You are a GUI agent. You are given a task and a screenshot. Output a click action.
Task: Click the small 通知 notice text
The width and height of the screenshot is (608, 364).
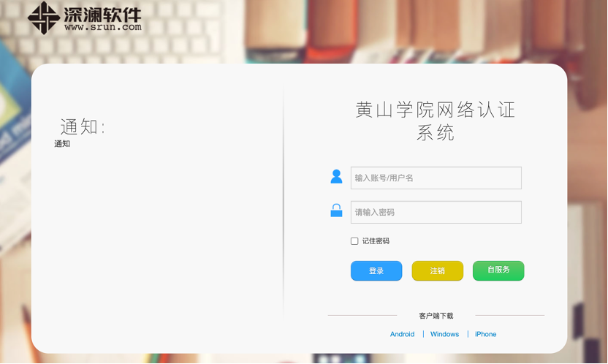62,144
